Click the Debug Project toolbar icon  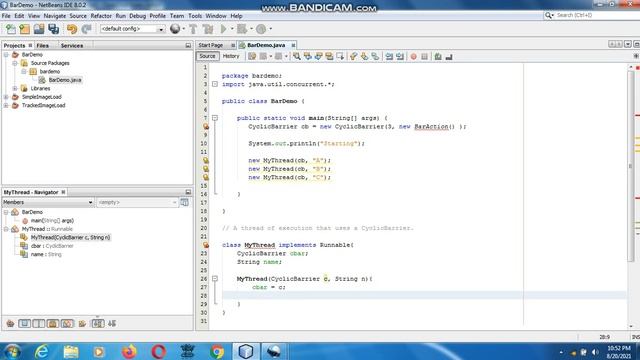pyautogui.click(x=242, y=29)
